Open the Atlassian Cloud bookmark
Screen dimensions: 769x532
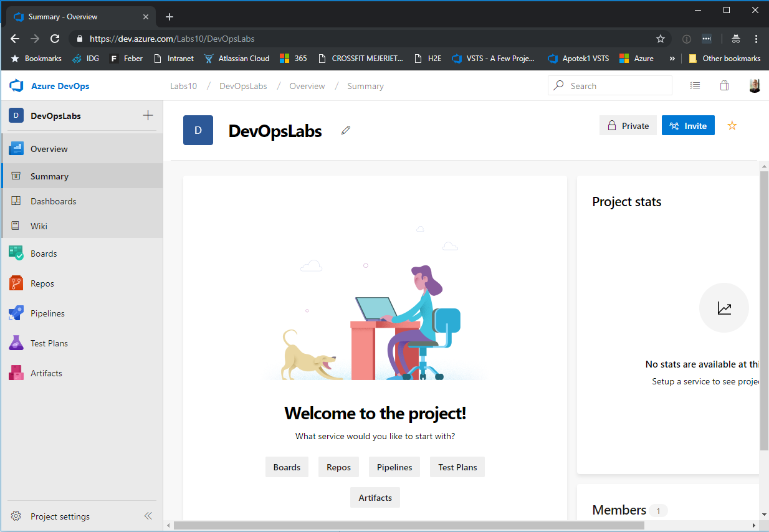pos(237,59)
